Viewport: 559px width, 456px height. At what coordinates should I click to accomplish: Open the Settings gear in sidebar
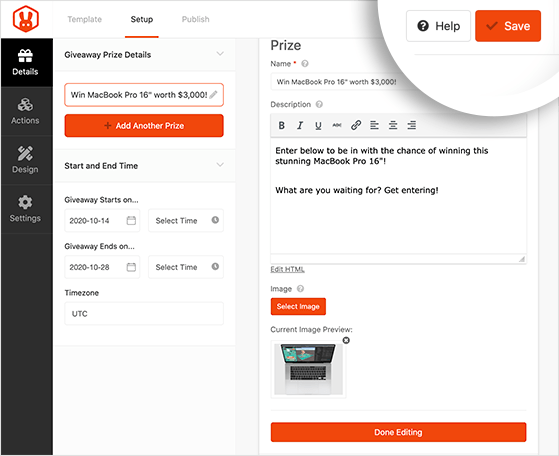click(x=26, y=209)
